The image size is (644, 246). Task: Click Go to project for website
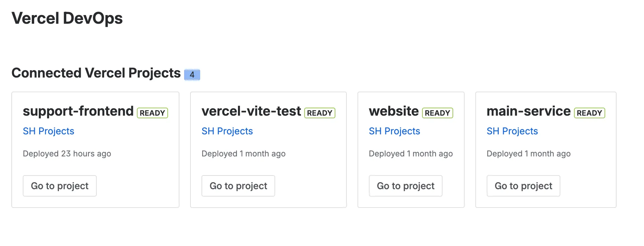[x=405, y=186]
